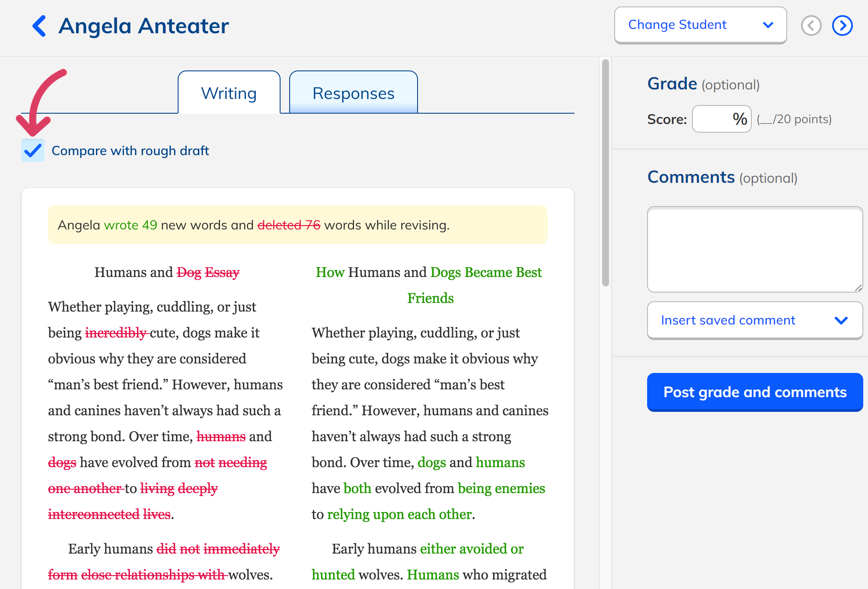The image size is (868, 589).
Task: Click inside the Comments text area
Action: (x=755, y=249)
